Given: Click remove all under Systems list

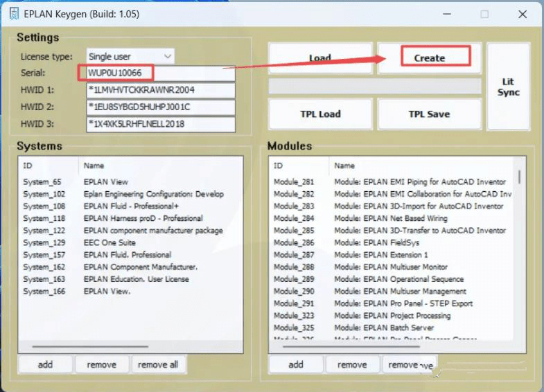Looking at the screenshot, I should coord(158,364).
